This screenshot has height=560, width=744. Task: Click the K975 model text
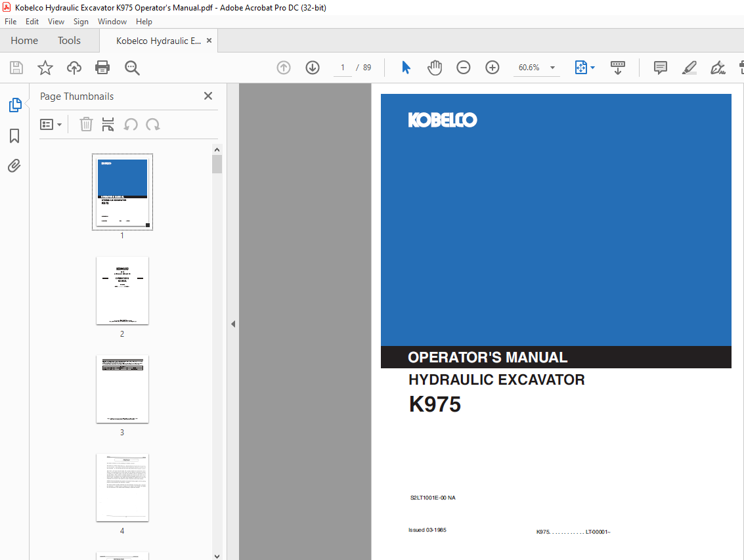pos(435,404)
